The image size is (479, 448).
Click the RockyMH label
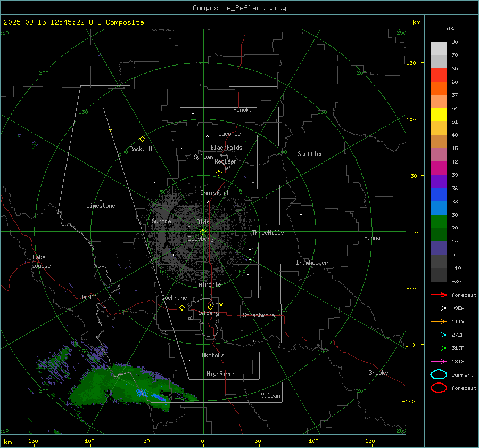pos(141,149)
